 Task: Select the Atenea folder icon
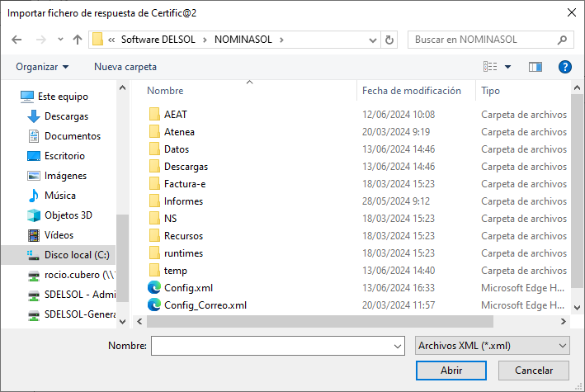pos(154,131)
